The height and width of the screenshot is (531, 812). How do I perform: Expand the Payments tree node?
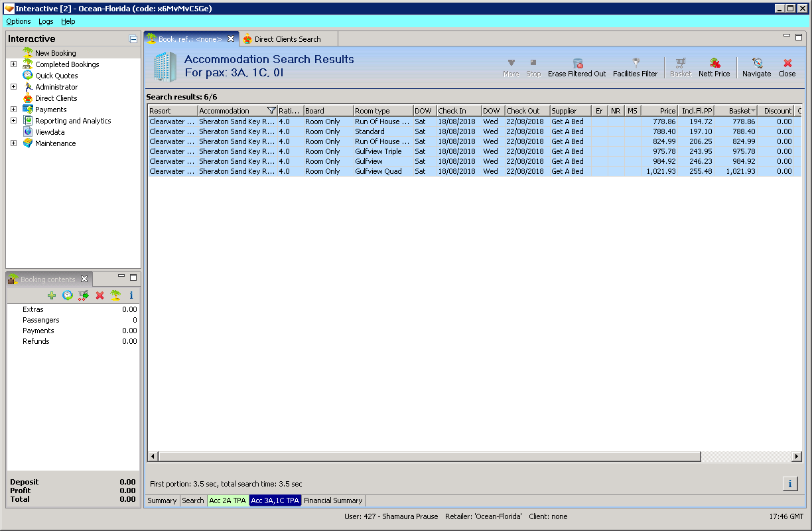[13, 110]
